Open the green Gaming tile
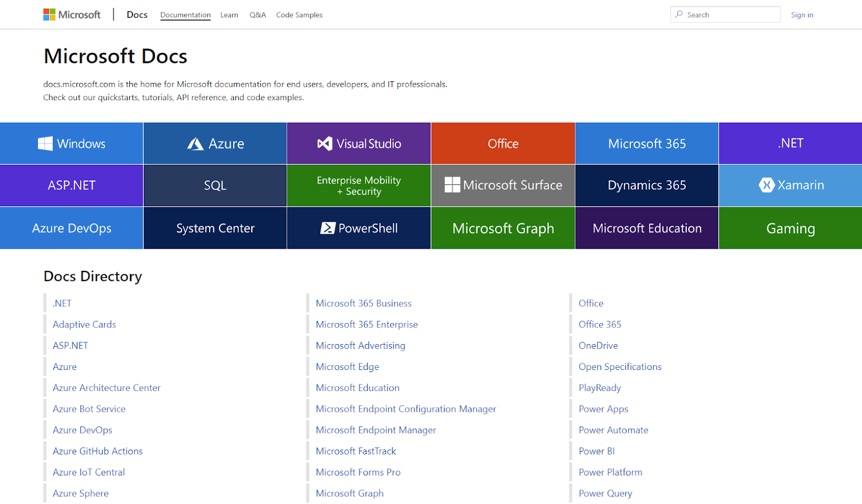Screen dimensions: 862x504 pos(790,228)
